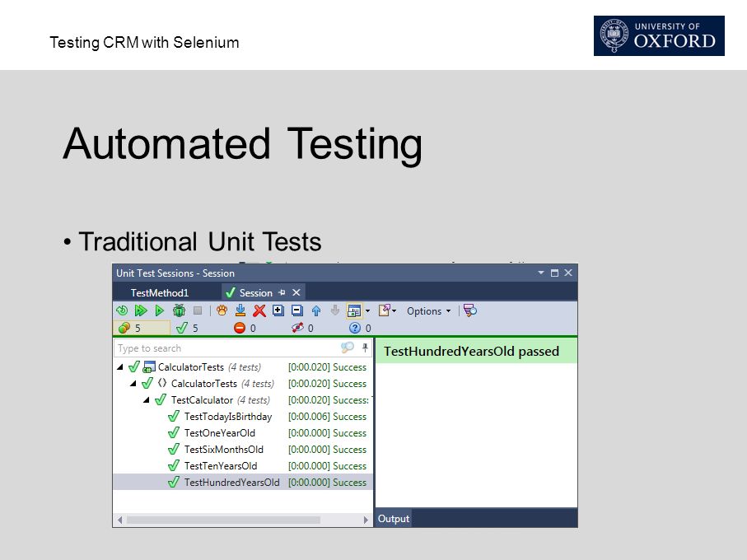The height and width of the screenshot is (560, 747).
Task: Open the Options dropdown menu
Action: [428, 311]
